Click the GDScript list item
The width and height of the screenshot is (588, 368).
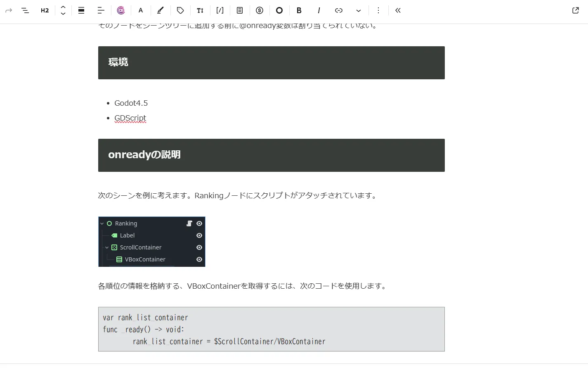tap(130, 118)
